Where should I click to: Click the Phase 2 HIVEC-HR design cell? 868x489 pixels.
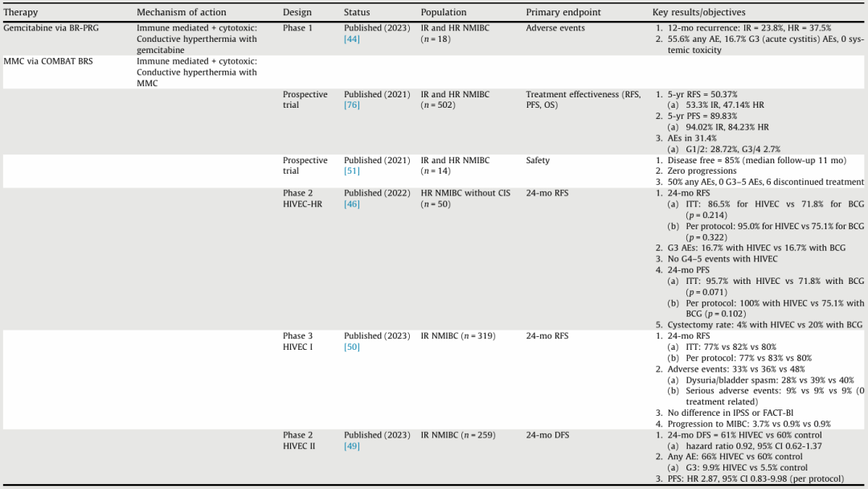[302, 199]
